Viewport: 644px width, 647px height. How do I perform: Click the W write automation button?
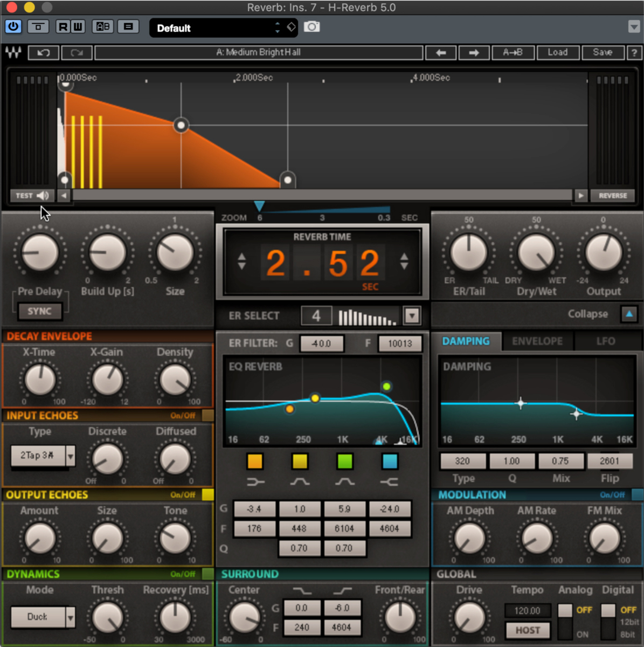pos(78,26)
